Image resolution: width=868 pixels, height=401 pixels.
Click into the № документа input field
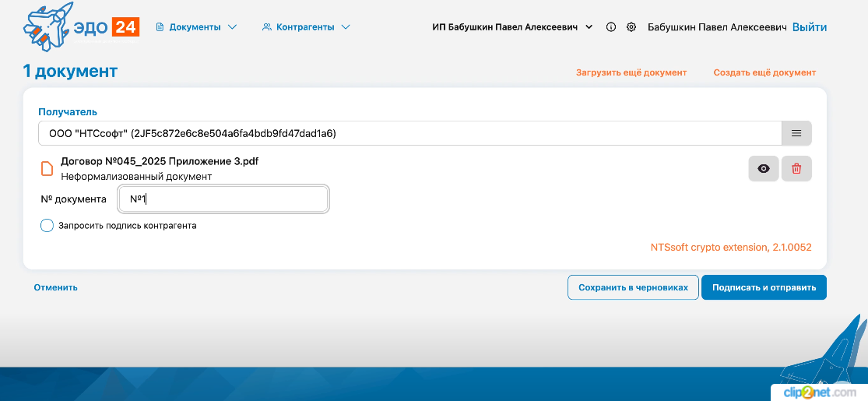(223, 199)
